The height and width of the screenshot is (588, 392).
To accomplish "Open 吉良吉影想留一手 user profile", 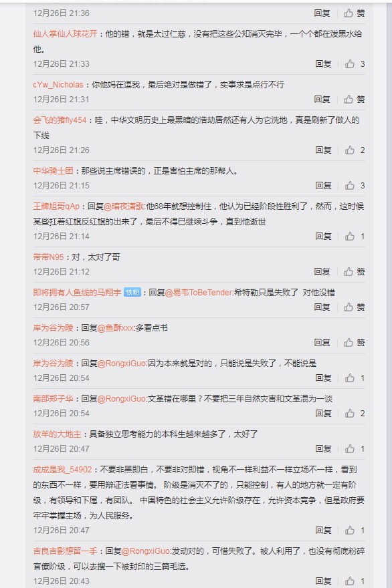I will (x=66, y=551).
